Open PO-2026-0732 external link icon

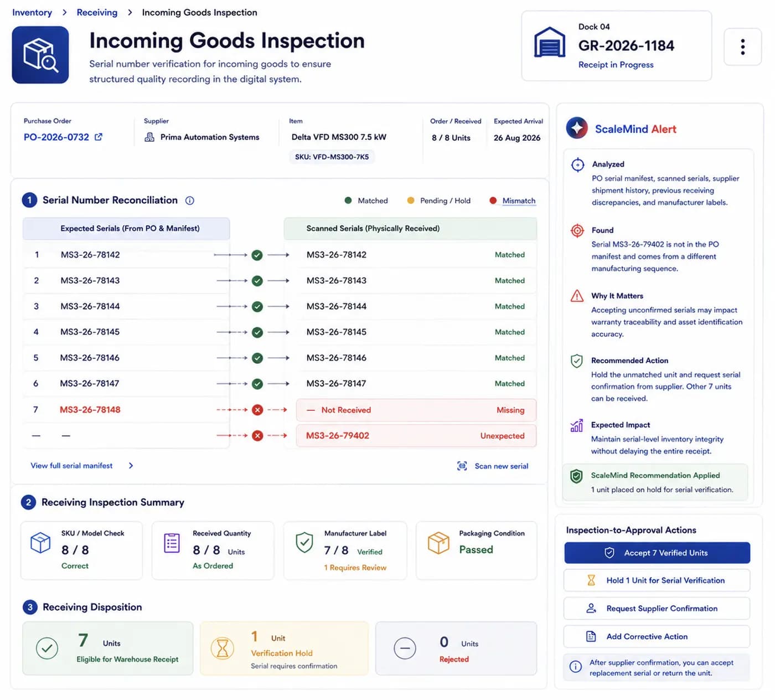(99, 137)
